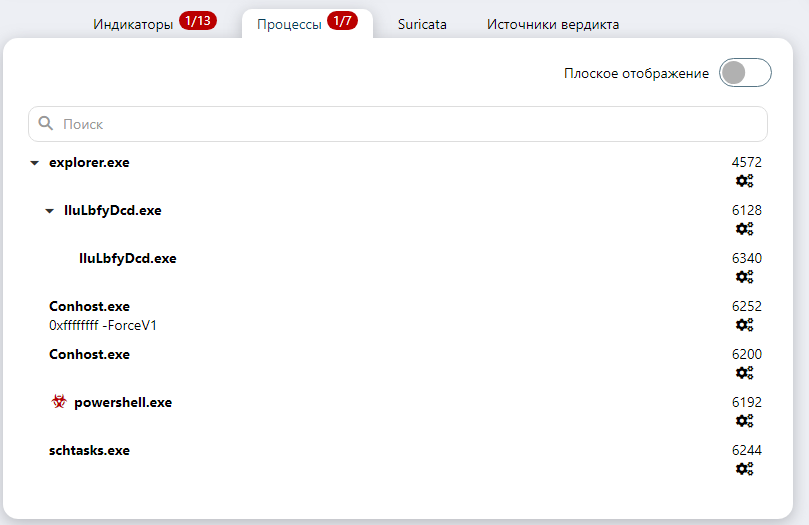Click gears icon for Conhost.exe PID 6252

(744, 325)
